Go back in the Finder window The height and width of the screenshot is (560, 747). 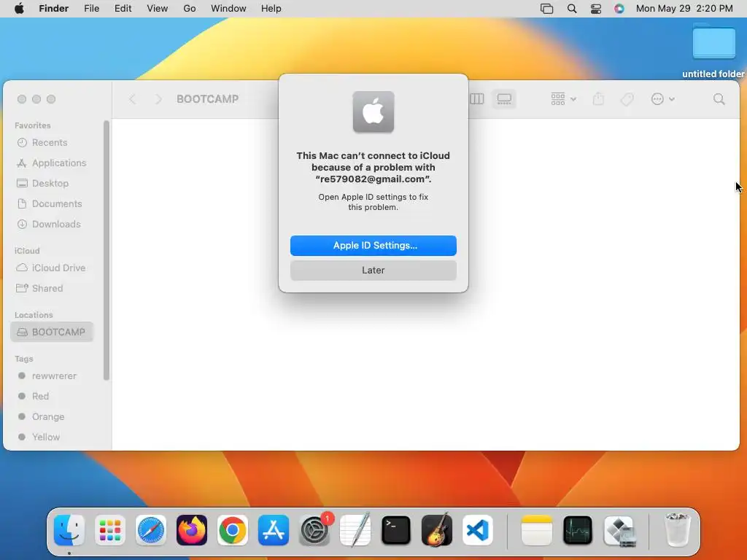[x=133, y=99]
